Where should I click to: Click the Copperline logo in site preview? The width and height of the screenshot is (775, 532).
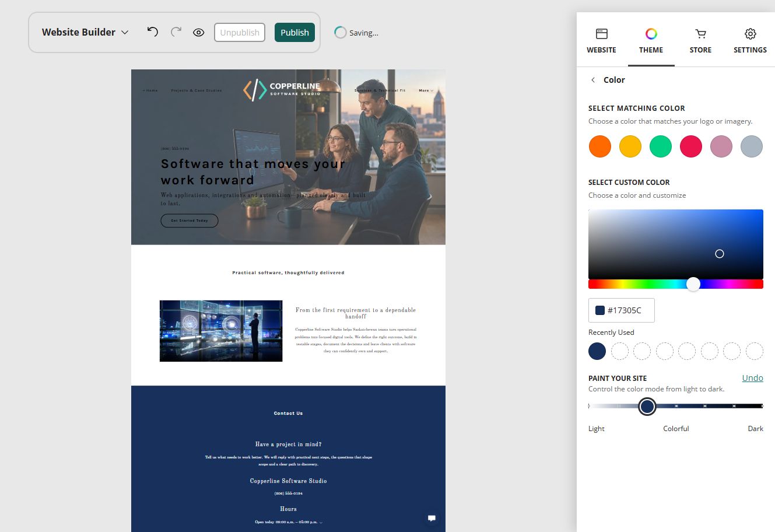(x=282, y=90)
